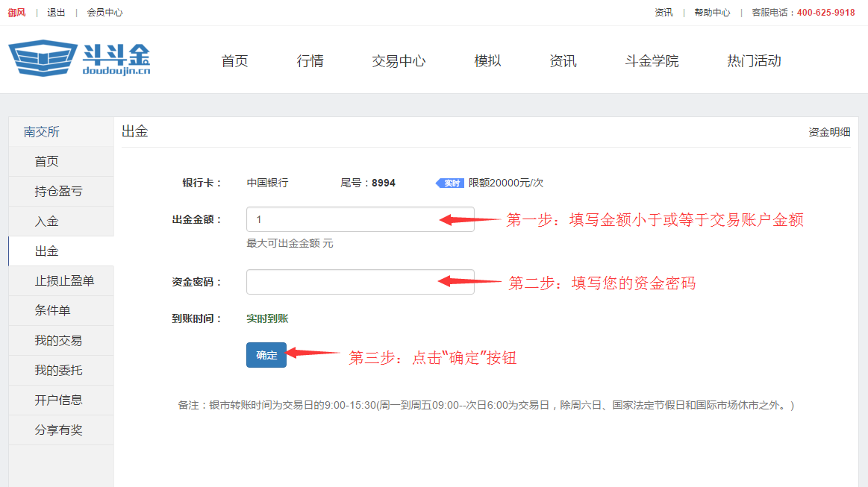This screenshot has width=868, height=487.
Task: Open 会员中心 in the top bar
Action: point(104,12)
